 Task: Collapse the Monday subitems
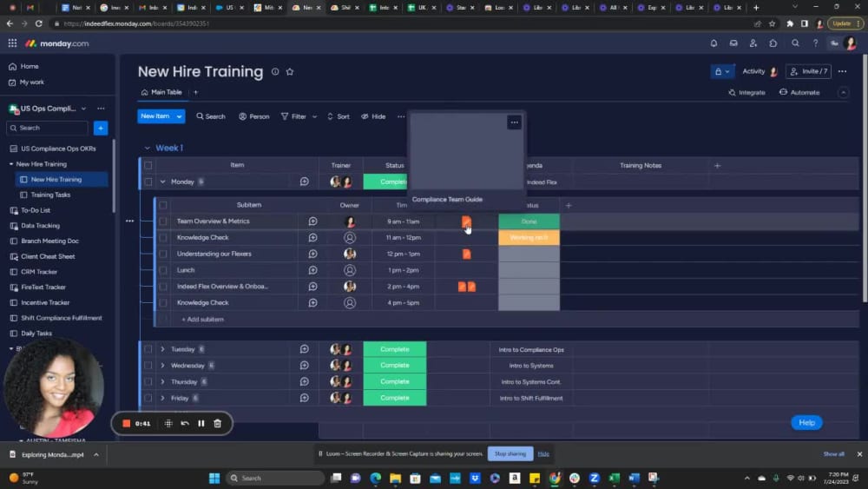point(163,182)
